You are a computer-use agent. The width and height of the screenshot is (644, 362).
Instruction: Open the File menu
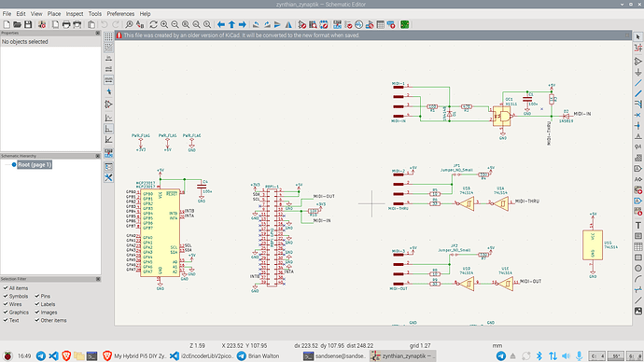(x=7, y=14)
